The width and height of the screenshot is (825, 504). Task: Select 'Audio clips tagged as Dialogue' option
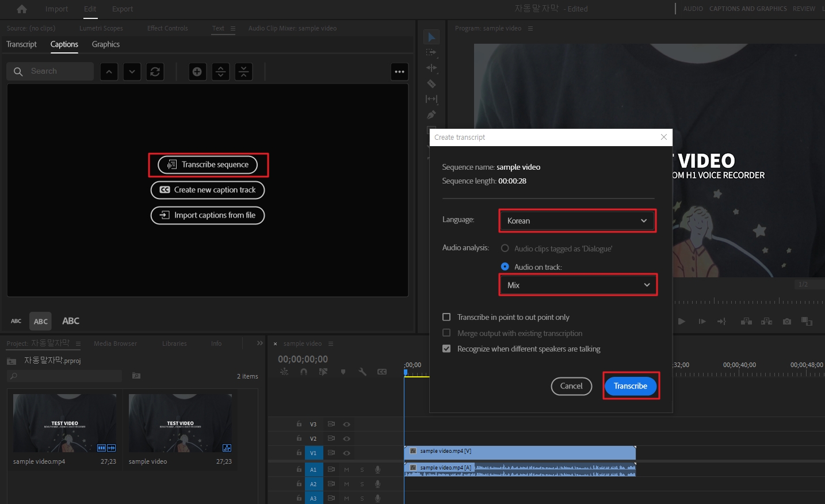[505, 249]
